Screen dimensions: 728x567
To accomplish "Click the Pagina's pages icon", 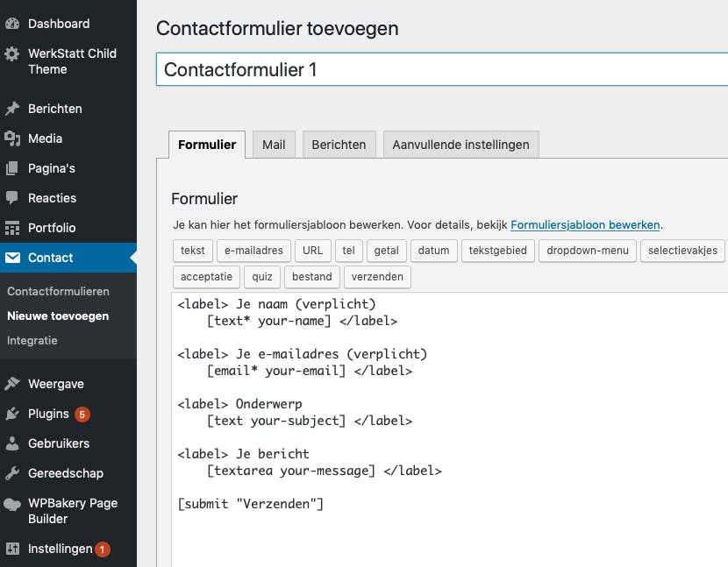I will click(x=12, y=168).
